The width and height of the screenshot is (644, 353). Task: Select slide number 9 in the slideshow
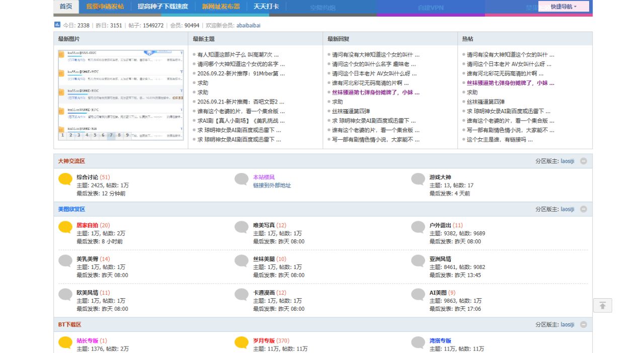tap(127, 135)
